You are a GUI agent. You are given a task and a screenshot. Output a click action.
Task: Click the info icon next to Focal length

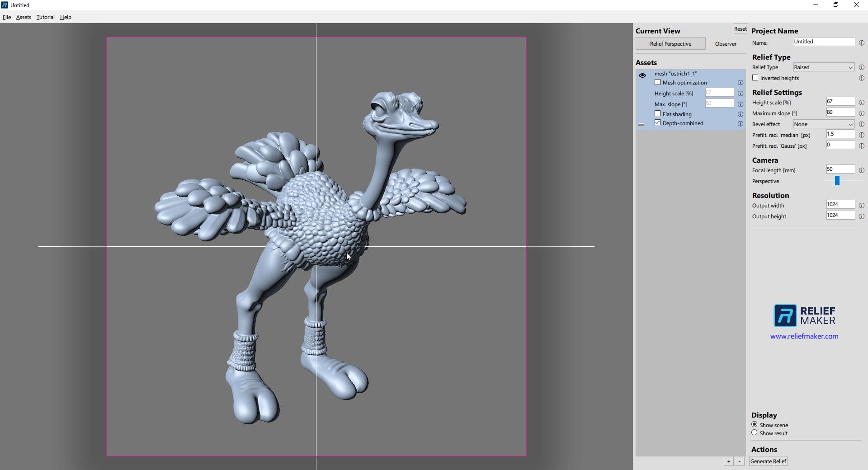click(862, 170)
